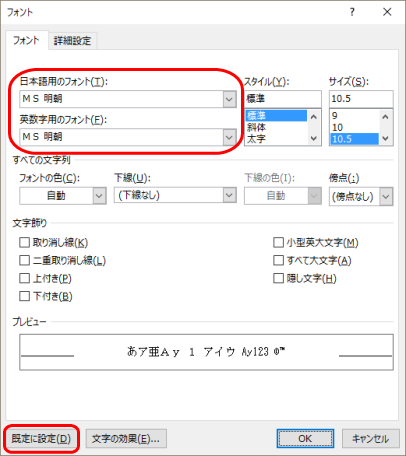Viewport: 406px width, 456px height.
Task: Close the フォント dialog window
Action: tap(387, 12)
